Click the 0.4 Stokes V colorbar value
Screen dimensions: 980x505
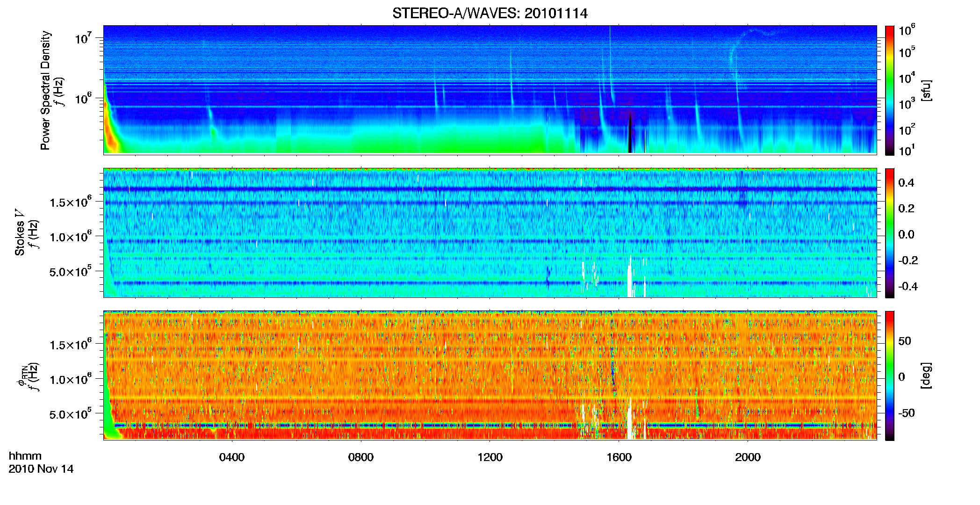(x=906, y=183)
